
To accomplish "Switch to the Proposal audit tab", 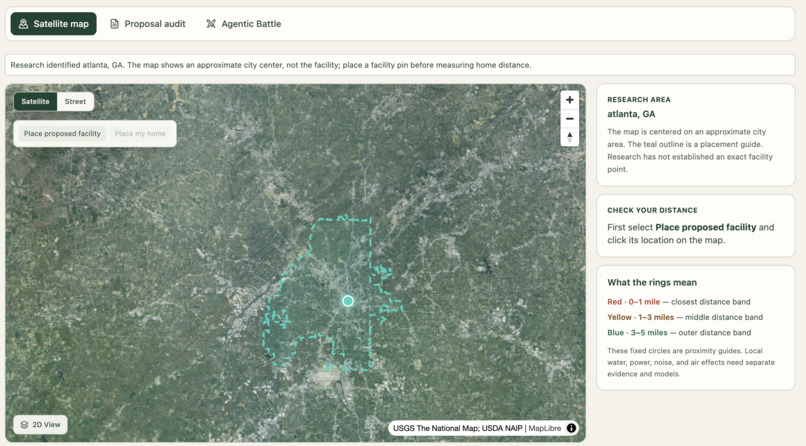I will pyautogui.click(x=148, y=24).
